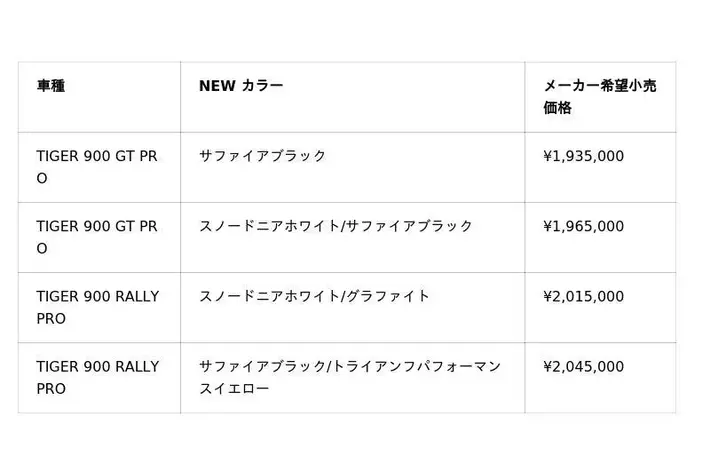This screenshot has width=710, height=474.
Task: Select サファイアブラック/トライアンフパフォーマンスイエロー color cell
Action: pyautogui.click(x=350, y=377)
